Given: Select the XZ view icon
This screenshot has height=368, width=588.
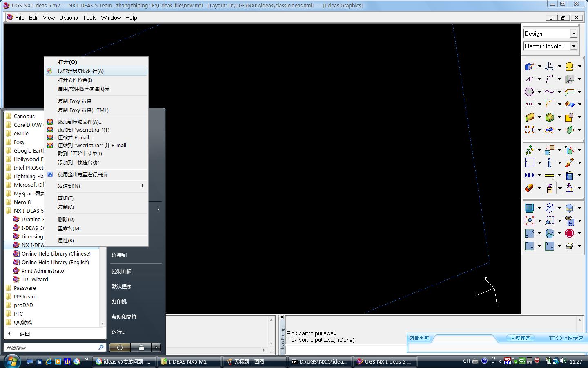Looking at the screenshot, I should point(530,233).
